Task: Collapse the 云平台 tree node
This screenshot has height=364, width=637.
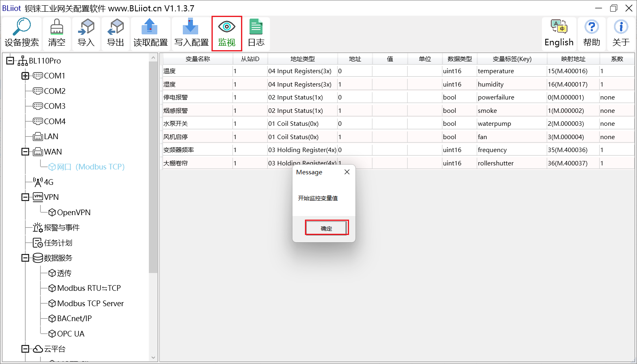Action: (x=25, y=349)
